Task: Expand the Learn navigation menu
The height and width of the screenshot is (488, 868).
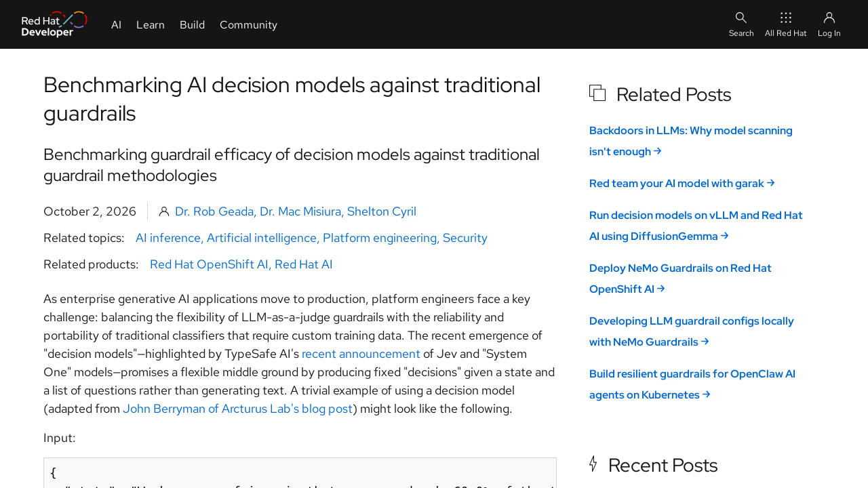Action: (151, 24)
